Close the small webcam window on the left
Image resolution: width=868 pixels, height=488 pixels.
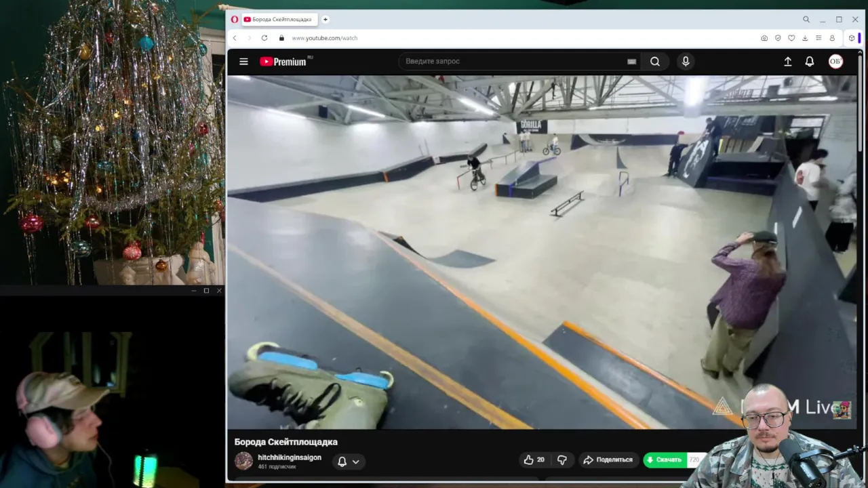pos(219,291)
